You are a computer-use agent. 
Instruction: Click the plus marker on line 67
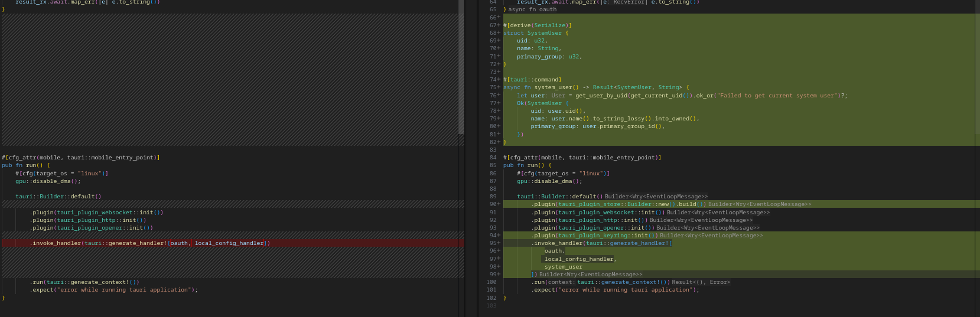[499, 25]
